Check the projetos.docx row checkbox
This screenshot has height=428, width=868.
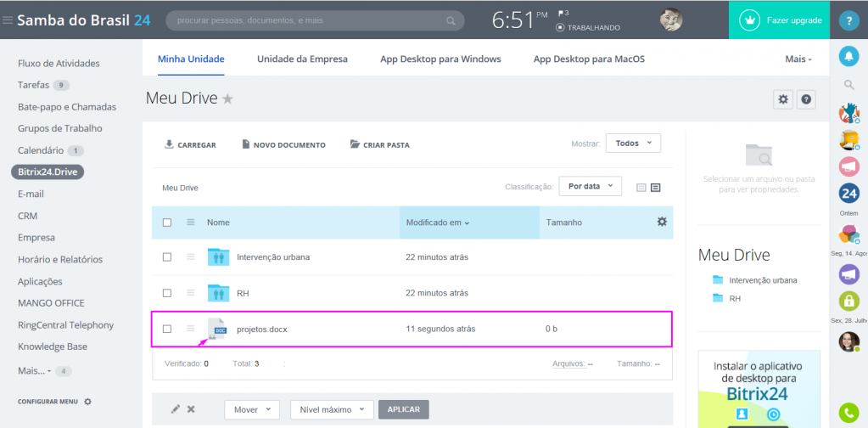(167, 329)
